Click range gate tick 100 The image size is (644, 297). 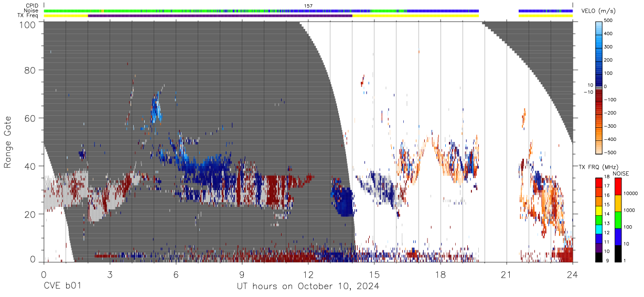pyautogui.click(x=28, y=24)
